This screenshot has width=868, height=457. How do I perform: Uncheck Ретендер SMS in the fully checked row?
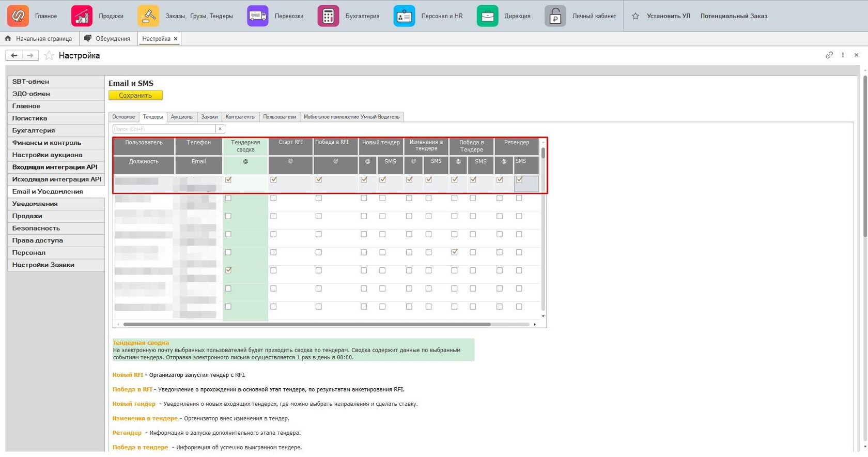point(519,179)
